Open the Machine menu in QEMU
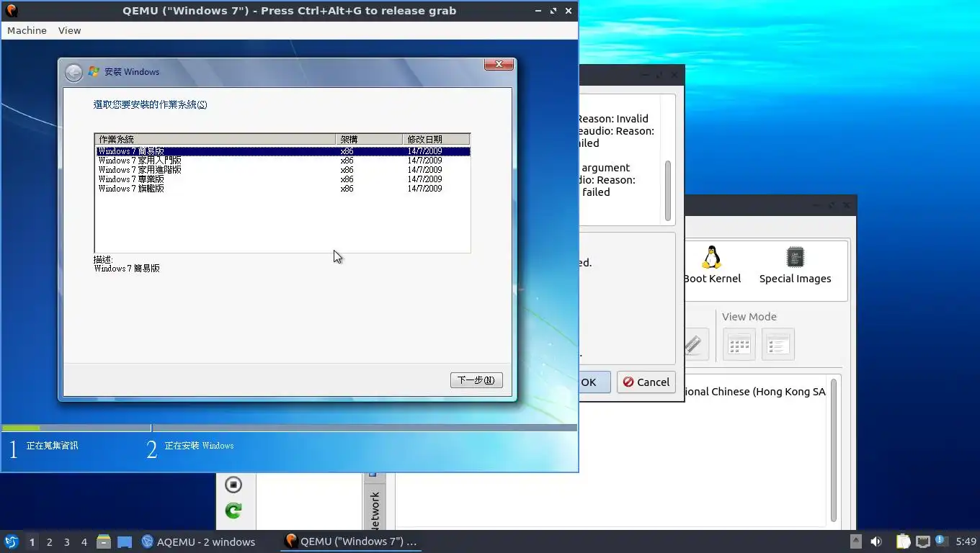 pyautogui.click(x=27, y=30)
